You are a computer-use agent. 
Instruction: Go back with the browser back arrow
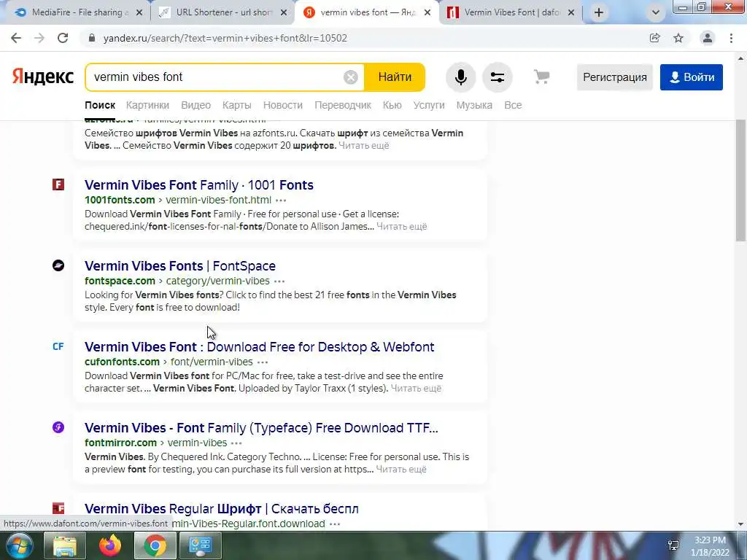16,38
